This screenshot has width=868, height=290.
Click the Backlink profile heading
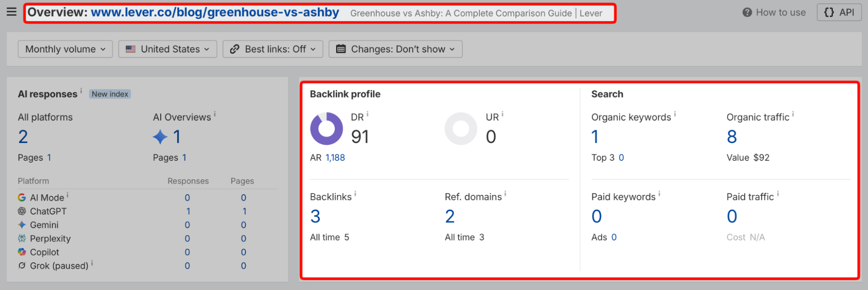(345, 94)
